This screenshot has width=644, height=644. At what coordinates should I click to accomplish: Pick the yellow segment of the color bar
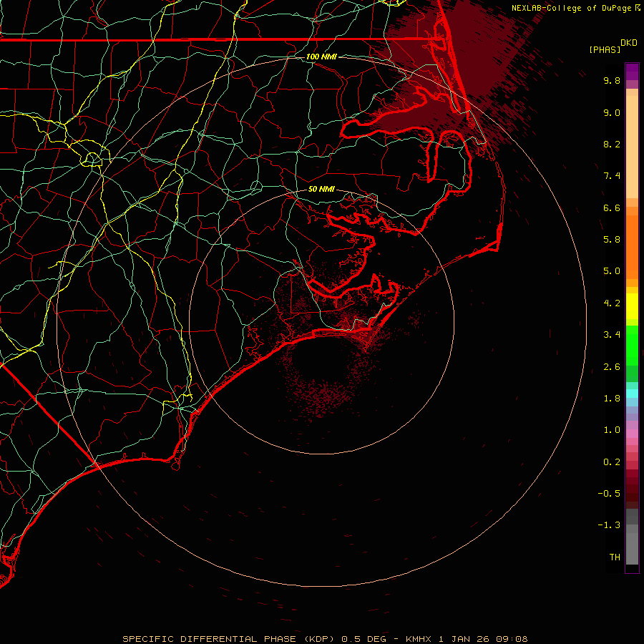click(x=632, y=306)
